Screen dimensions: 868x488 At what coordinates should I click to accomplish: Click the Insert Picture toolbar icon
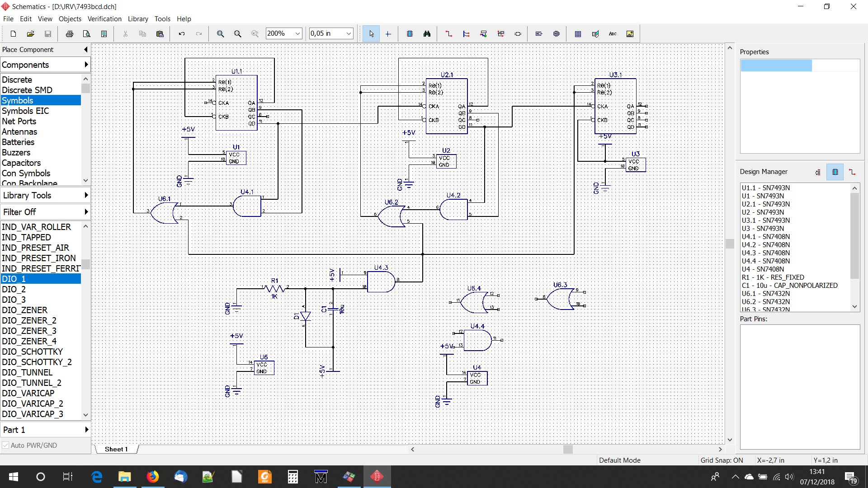[x=630, y=34]
